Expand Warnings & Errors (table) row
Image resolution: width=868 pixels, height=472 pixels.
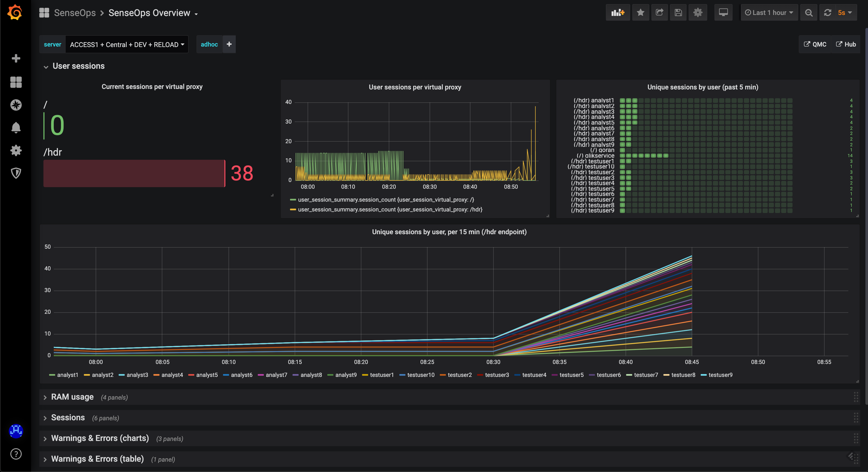point(97,459)
